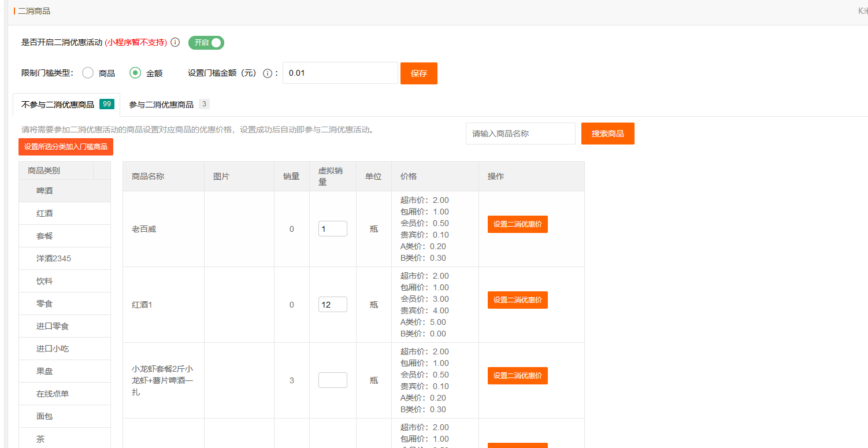Select 洋酒2345 category
The image size is (868, 448).
coord(65,258)
